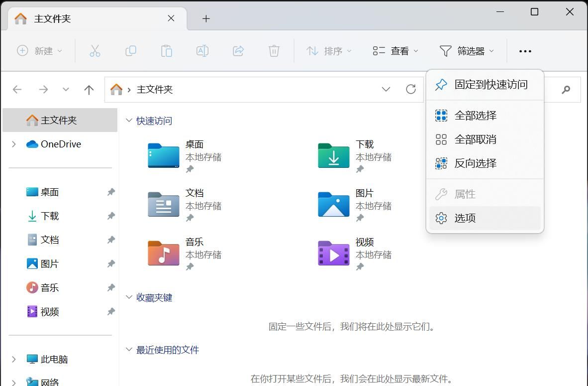Image resolution: width=588 pixels, height=386 pixels.
Task: Go forward with the right arrow
Action: tap(43, 89)
